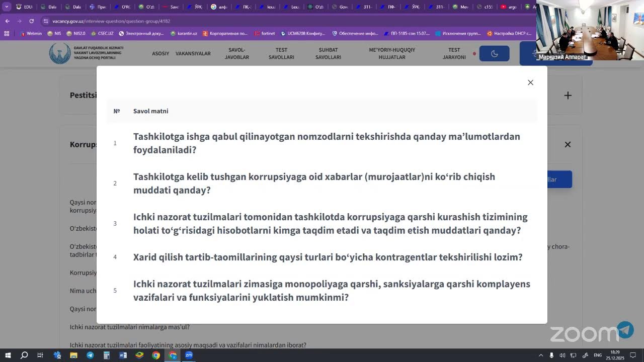Open the CSEC.UZ bookmark
The width and height of the screenshot is (644, 362).
(102, 33)
